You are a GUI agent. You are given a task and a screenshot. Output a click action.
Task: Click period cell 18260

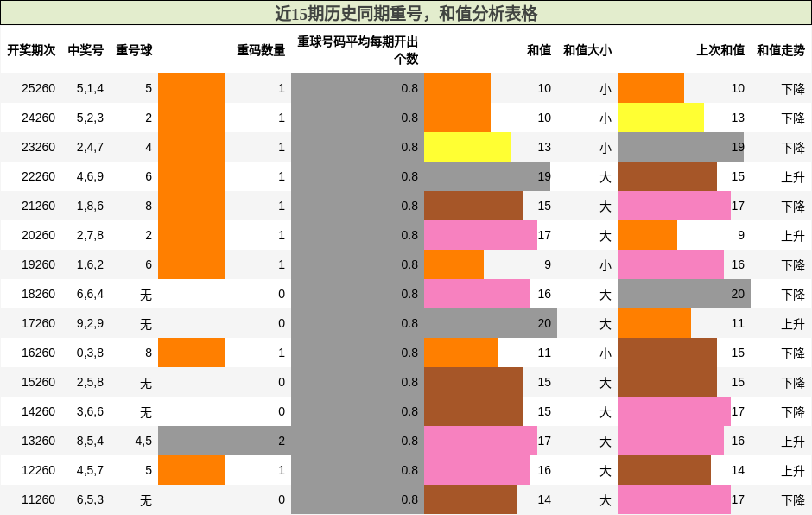click(x=38, y=295)
